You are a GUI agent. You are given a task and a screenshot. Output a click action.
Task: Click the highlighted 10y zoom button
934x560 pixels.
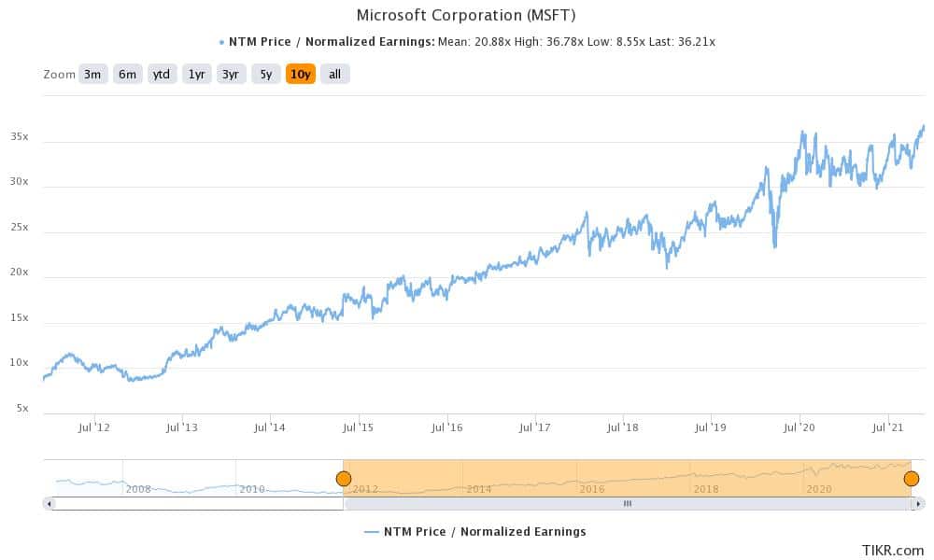pyautogui.click(x=300, y=75)
